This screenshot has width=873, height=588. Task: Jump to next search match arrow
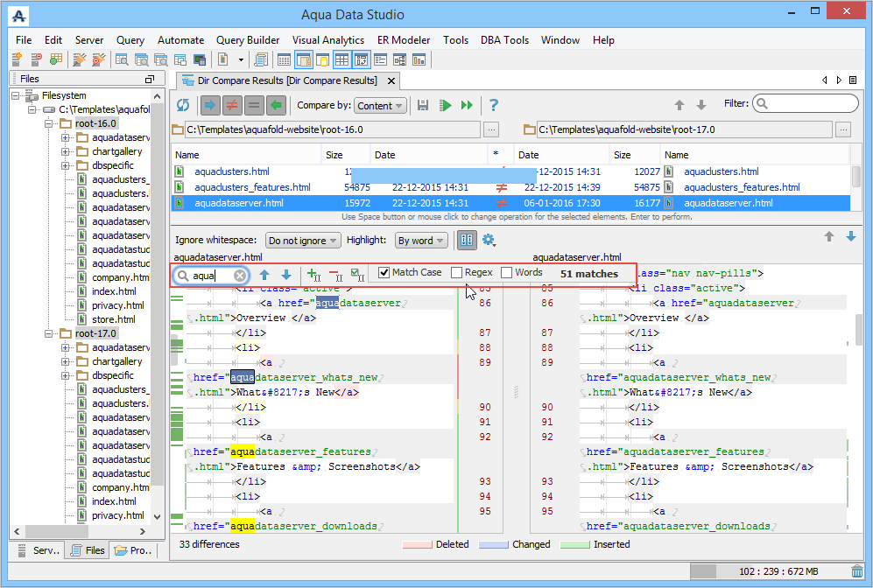(x=285, y=275)
